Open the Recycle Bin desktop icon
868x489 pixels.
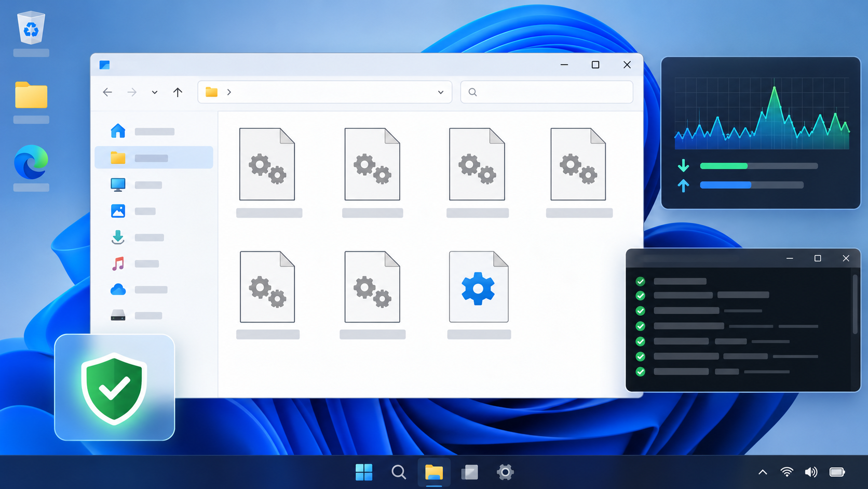coord(31,28)
